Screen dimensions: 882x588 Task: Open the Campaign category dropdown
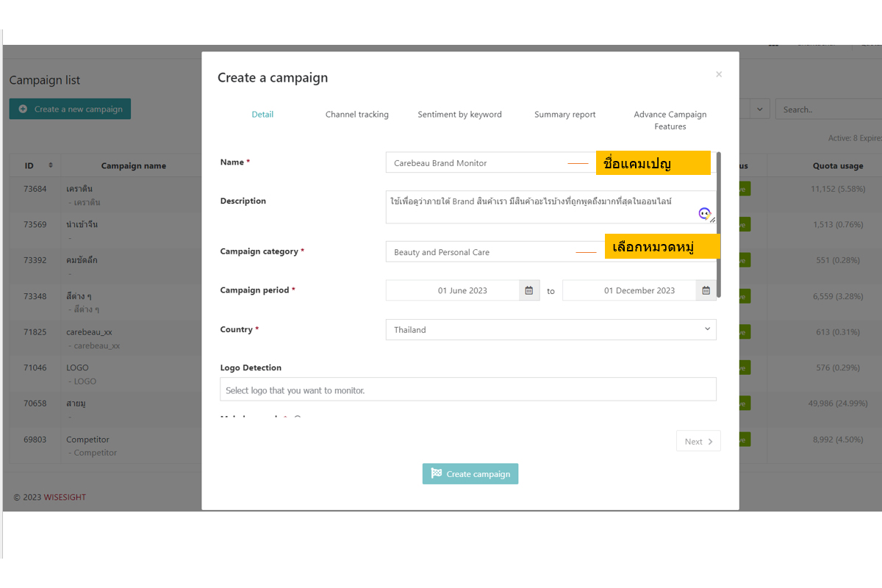tap(551, 251)
